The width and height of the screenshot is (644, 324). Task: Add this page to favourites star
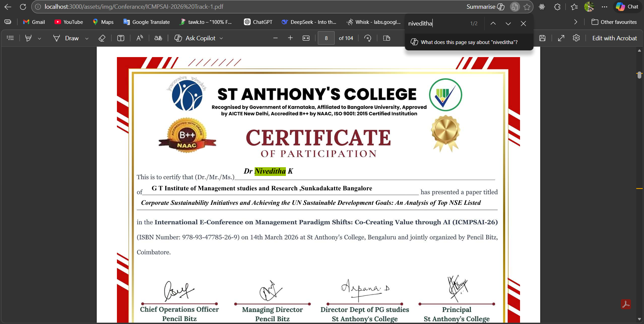click(x=527, y=7)
